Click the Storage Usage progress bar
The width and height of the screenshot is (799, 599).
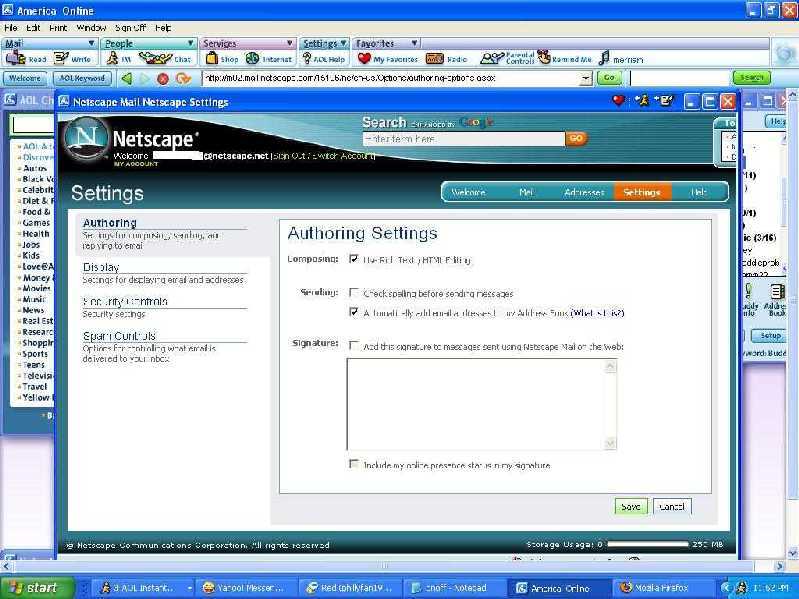point(648,544)
